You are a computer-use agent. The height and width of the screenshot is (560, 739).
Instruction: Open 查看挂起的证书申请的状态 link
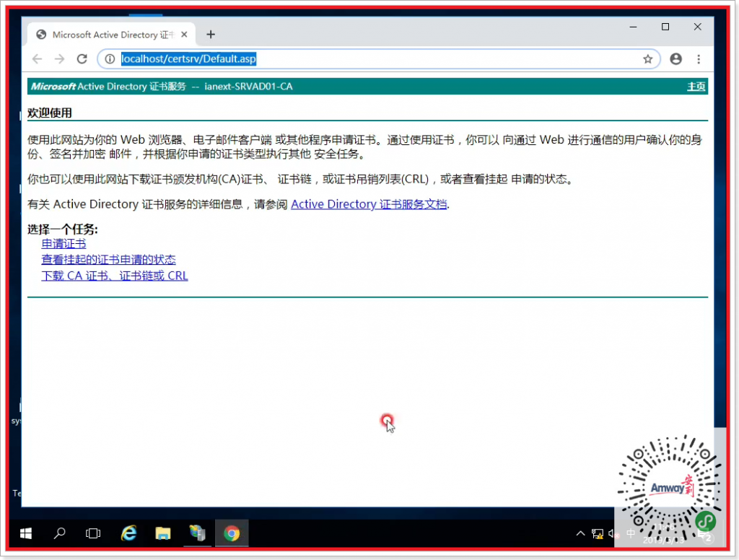108,260
